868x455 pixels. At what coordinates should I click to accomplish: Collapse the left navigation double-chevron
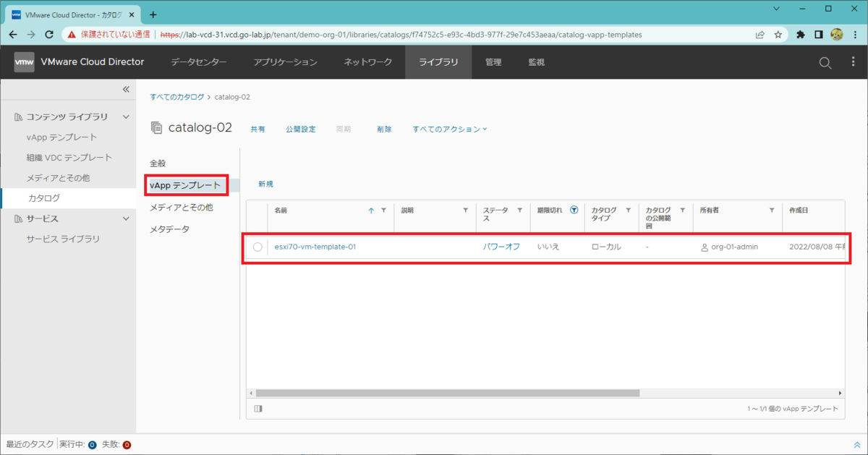coord(126,89)
